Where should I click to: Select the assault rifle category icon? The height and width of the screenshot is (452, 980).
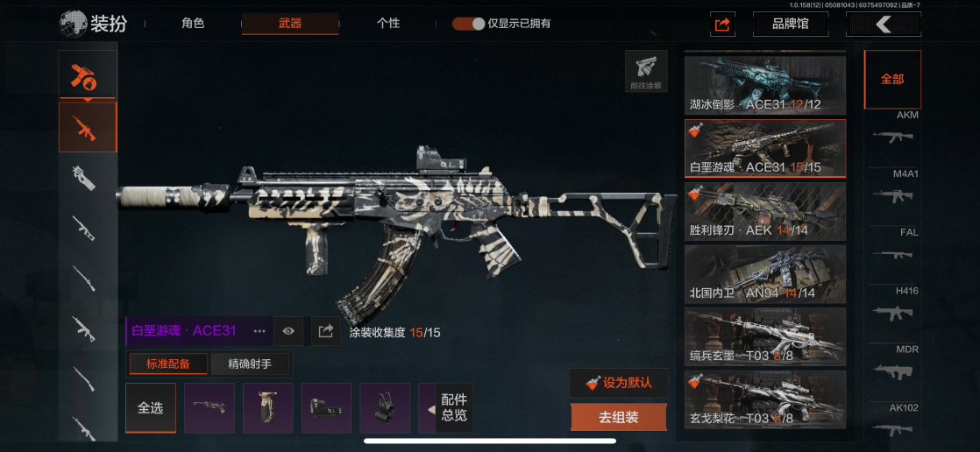point(88,127)
